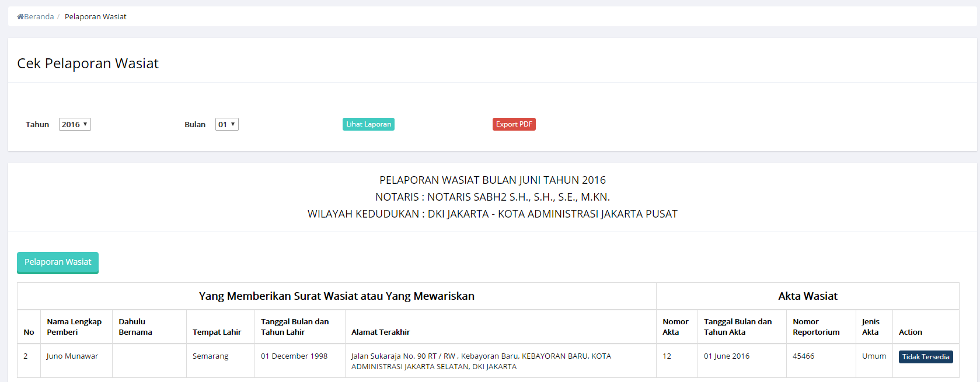Click the reportorium number 45466 cell
Screen dimensions: 980x382
(x=803, y=356)
